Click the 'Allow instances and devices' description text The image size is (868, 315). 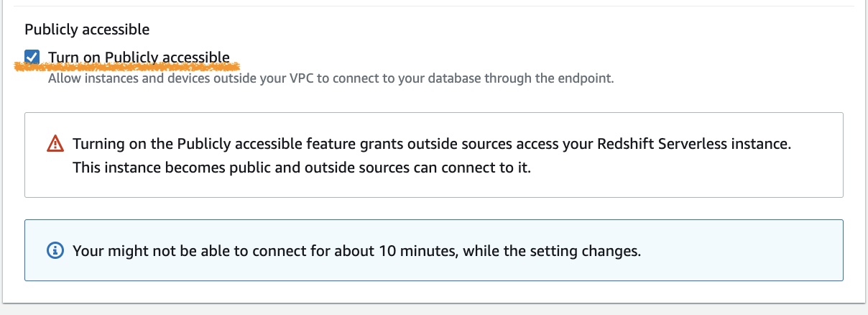pyautogui.click(x=122, y=78)
